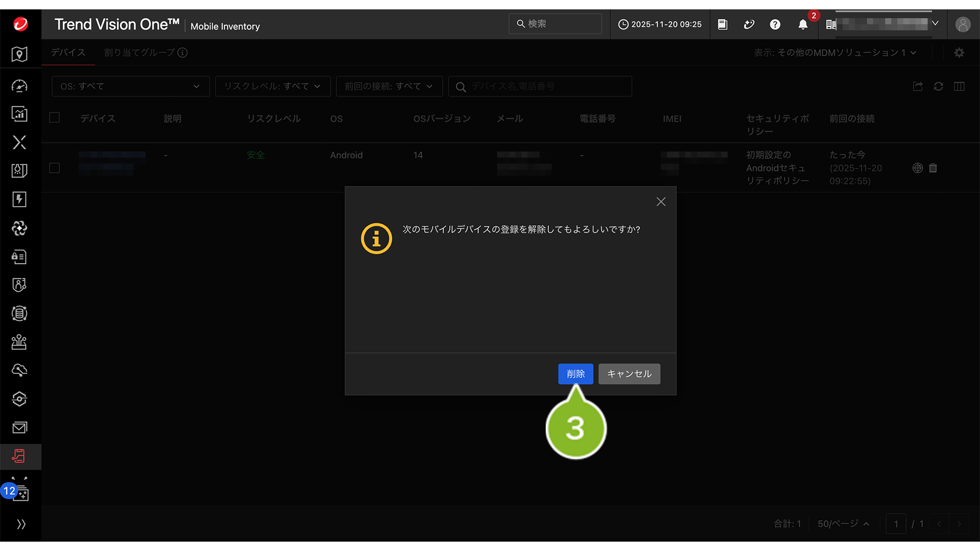Click the 検索 search field in header

[555, 24]
